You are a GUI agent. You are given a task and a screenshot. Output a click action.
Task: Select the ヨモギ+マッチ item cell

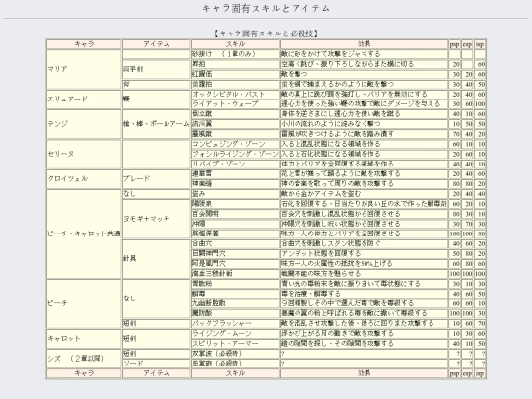[157, 219]
